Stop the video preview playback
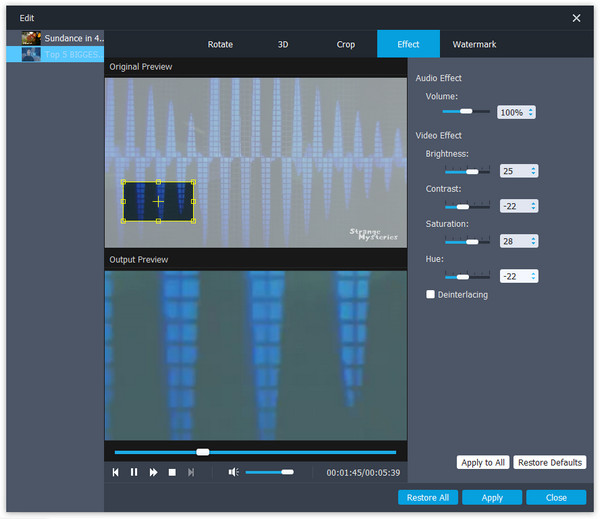 (x=172, y=473)
